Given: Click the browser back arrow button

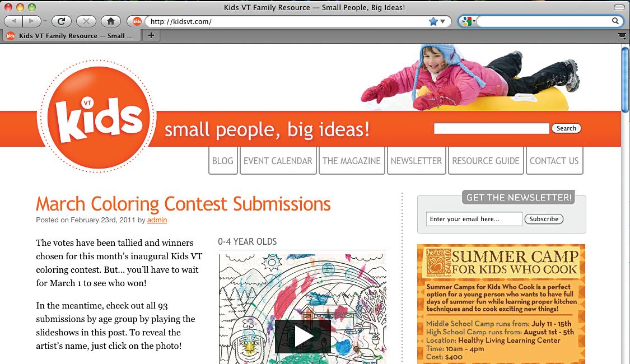Looking at the screenshot, I should 14,21.
